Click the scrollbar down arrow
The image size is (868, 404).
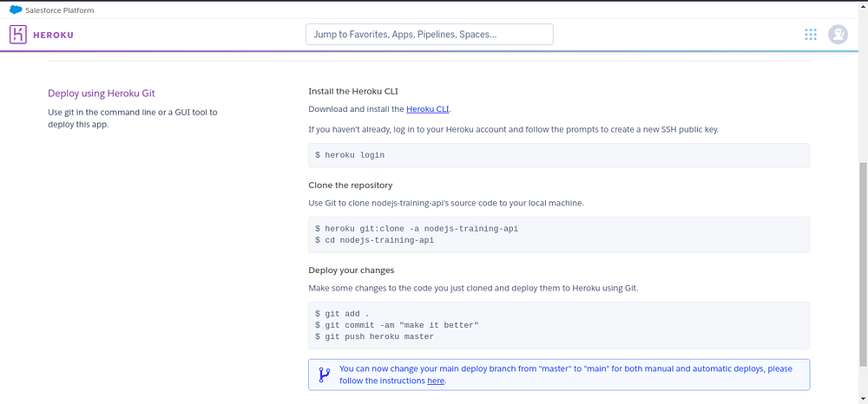863,398
